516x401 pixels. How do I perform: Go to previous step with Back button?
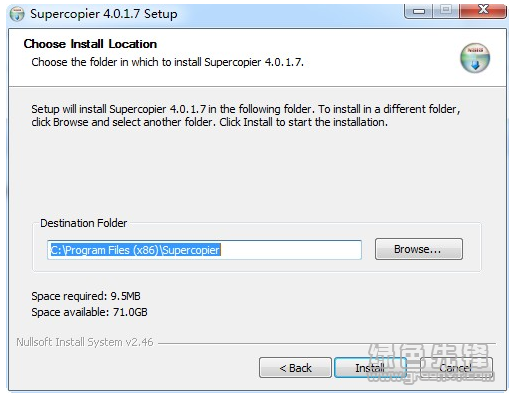[295, 368]
